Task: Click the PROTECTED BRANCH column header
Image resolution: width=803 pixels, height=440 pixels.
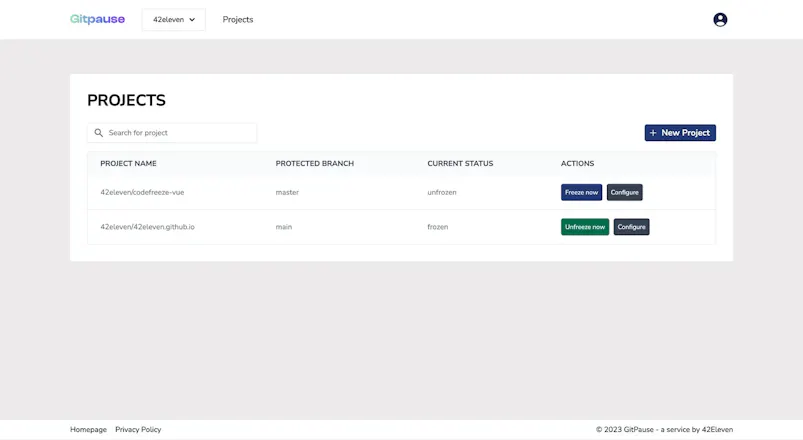Action: pyautogui.click(x=314, y=163)
